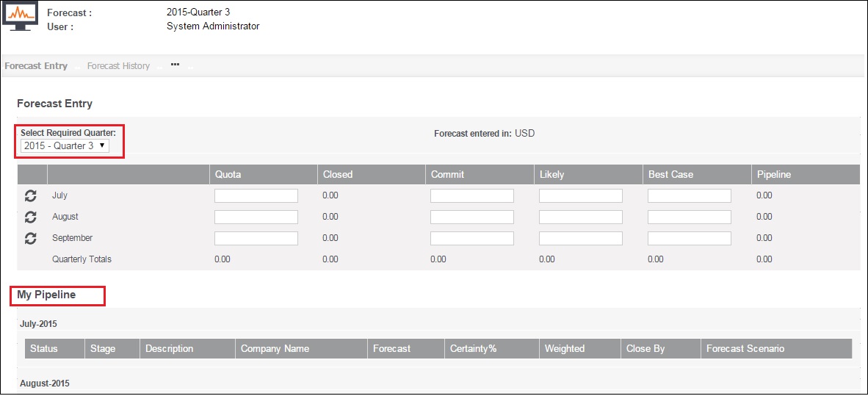Click the Forecast column header in pipeline table
Viewport: 868px width, 396px height.
tap(406, 348)
